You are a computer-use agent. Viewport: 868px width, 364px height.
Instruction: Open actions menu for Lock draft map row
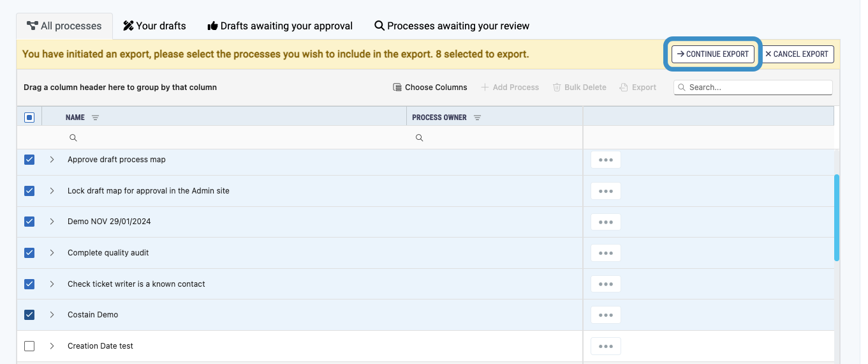pyautogui.click(x=606, y=191)
